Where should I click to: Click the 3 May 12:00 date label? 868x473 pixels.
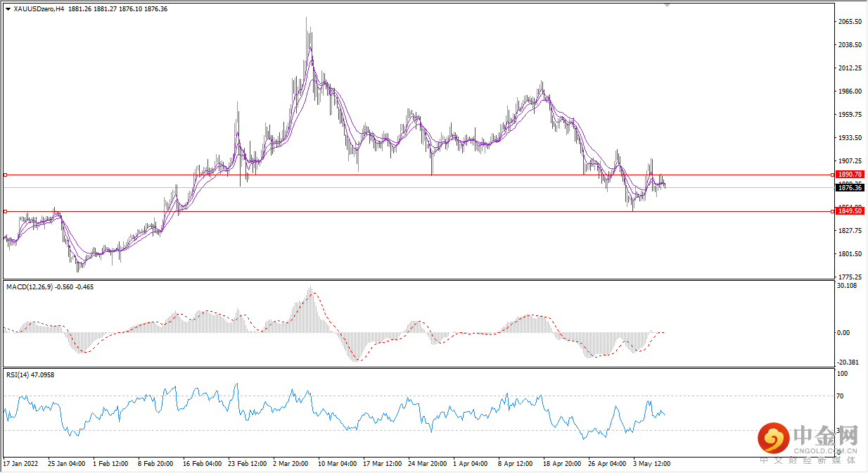tap(651, 464)
